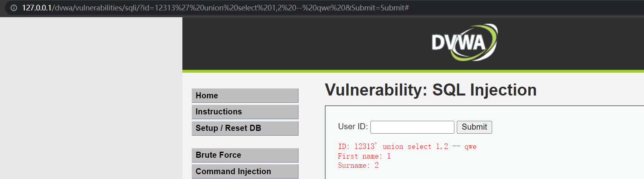Viewport: 644px width, 179px height.
Task: Click the blank gray margin beside the page
Action: [91, 98]
